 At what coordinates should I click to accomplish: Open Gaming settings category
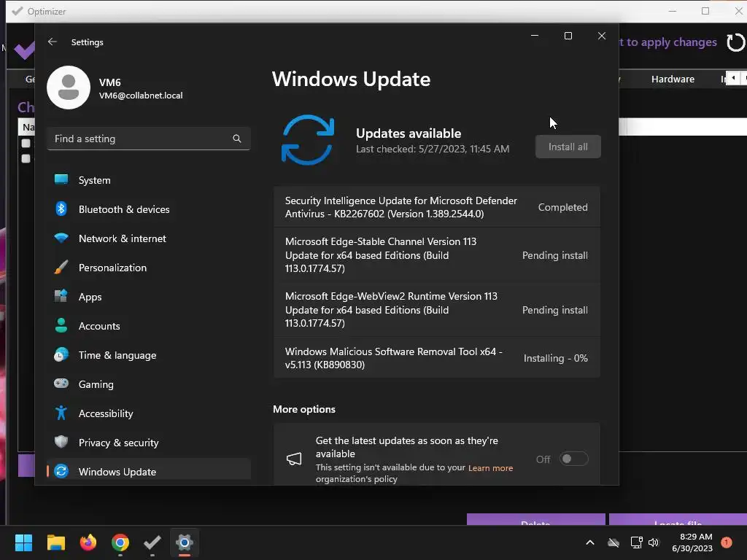[x=149, y=384]
